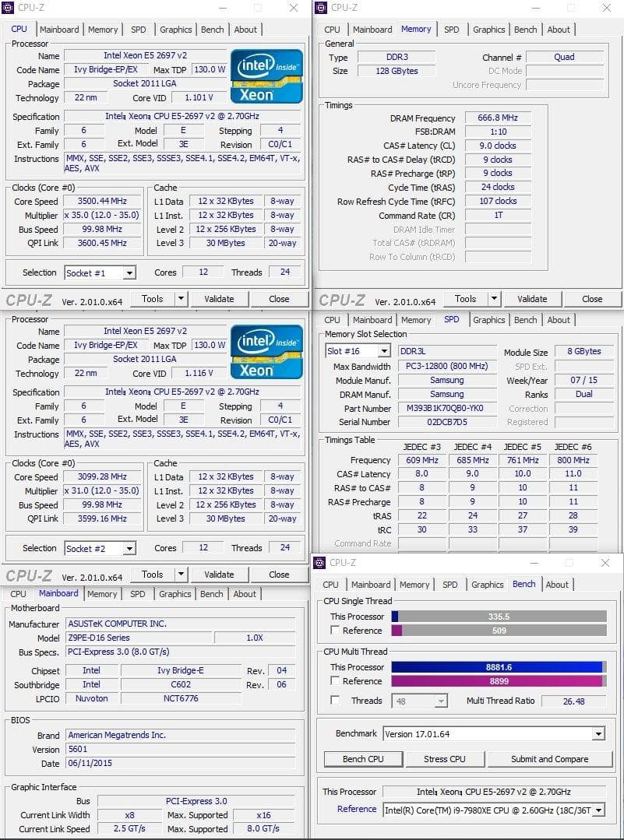Enable the Threads checkbox in the Bench window

335,700
